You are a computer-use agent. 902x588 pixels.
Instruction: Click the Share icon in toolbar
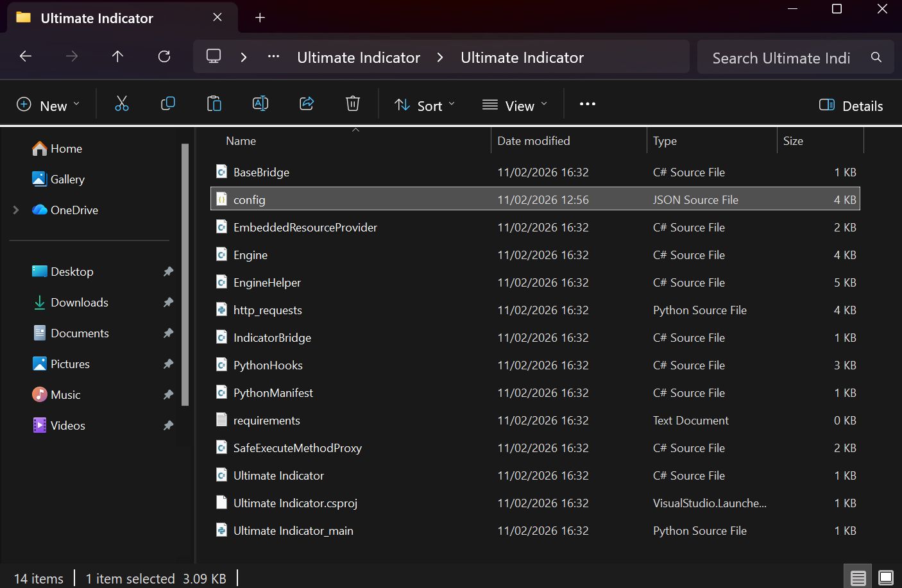tap(307, 104)
